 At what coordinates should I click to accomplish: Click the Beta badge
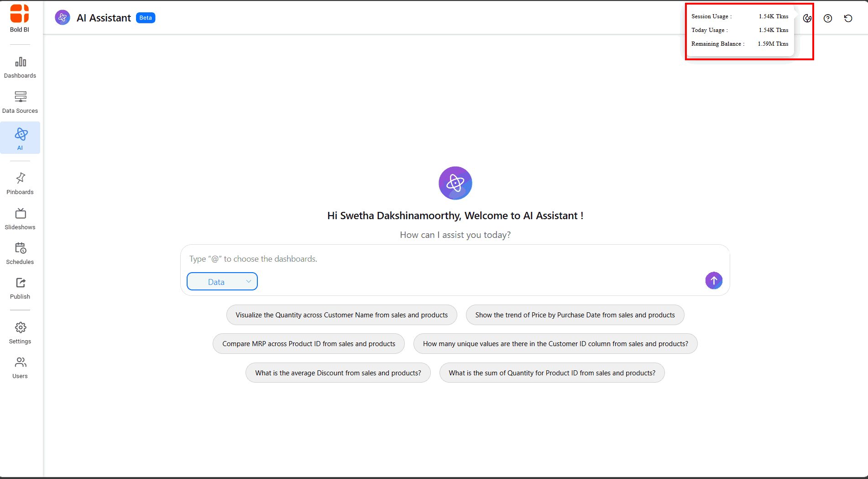[146, 18]
